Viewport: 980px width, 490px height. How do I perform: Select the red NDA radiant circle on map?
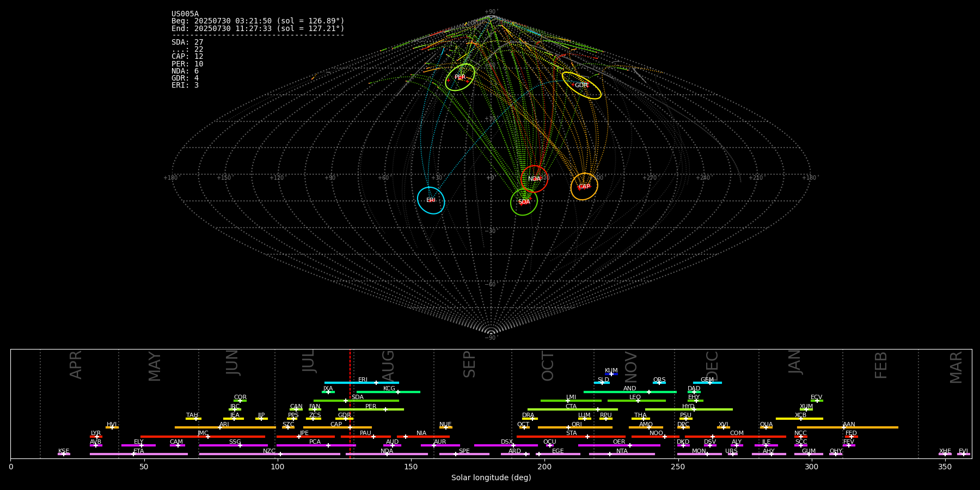[x=534, y=179]
